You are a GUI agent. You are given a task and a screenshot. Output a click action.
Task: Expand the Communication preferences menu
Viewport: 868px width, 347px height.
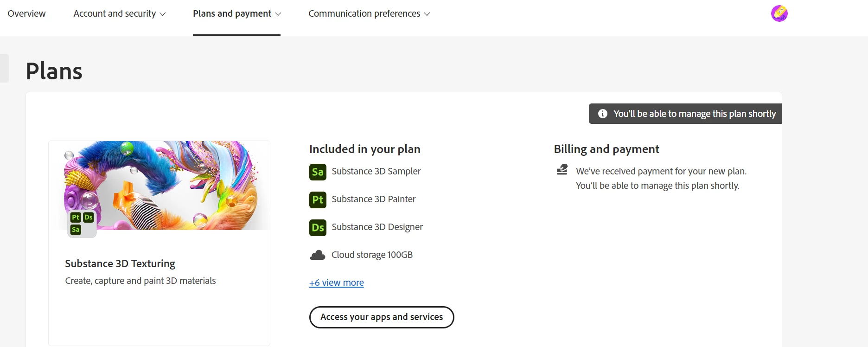click(369, 13)
